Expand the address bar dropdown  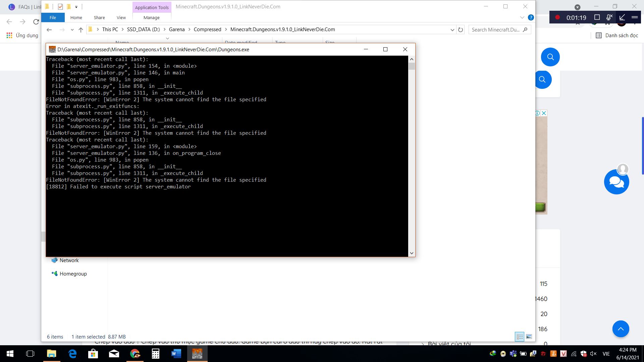452,29
